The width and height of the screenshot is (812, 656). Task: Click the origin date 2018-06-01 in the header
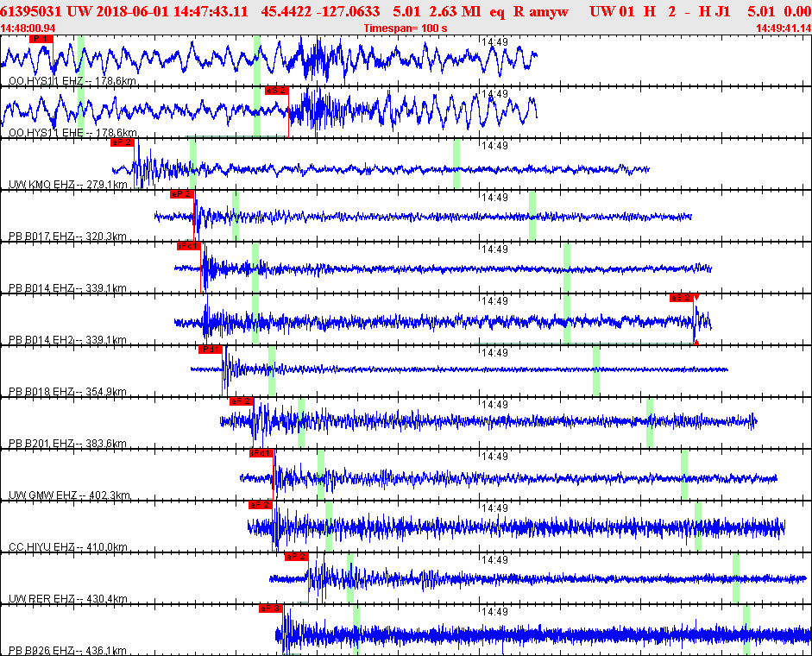(133, 11)
